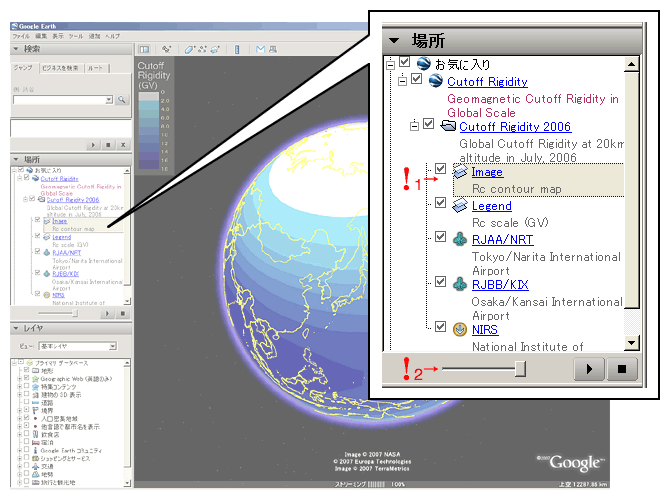The width and height of the screenshot is (670, 500).
Task: Click the opacity slider handle in the enlarged callout
Action: (520, 369)
